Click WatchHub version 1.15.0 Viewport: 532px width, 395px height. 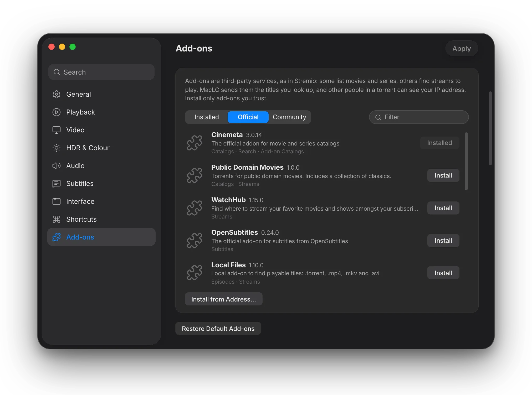[x=256, y=200]
